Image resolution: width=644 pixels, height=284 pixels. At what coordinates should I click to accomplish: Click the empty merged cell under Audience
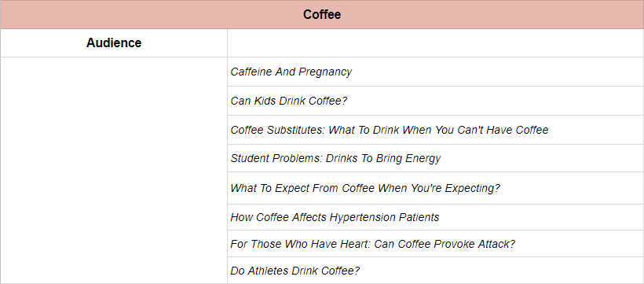click(114, 170)
